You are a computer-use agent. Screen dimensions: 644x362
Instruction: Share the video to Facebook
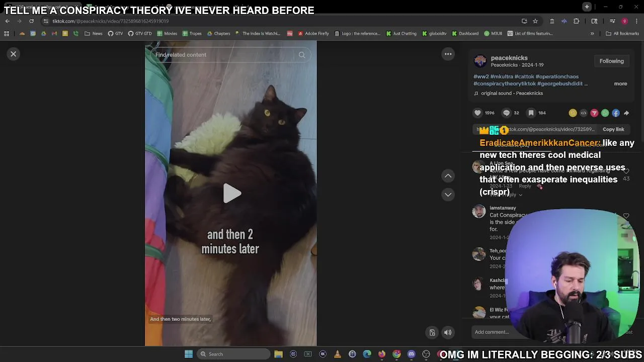click(616, 113)
